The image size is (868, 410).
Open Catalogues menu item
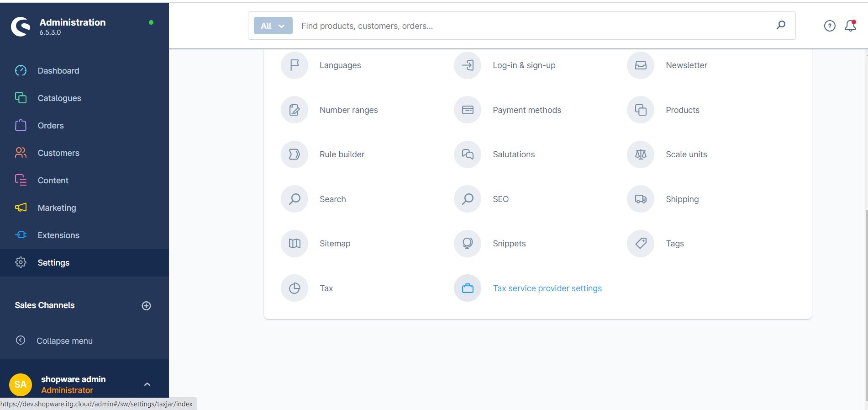[84, 98]
